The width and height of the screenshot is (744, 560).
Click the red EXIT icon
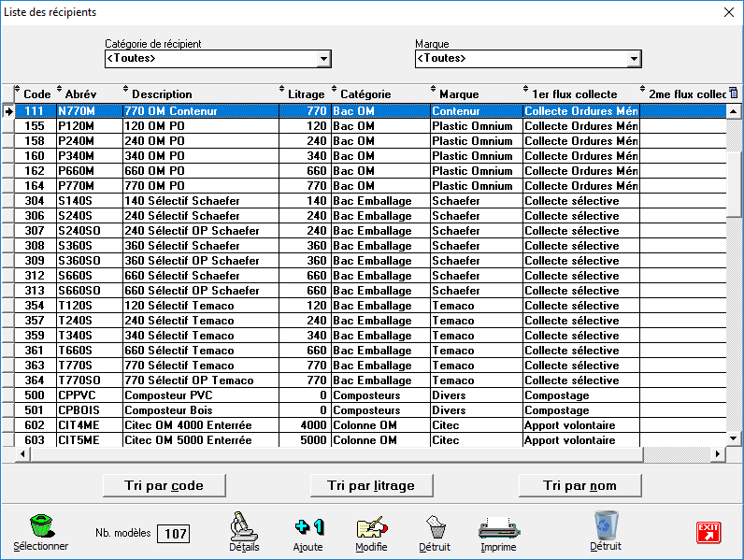(x=708, y=532)
